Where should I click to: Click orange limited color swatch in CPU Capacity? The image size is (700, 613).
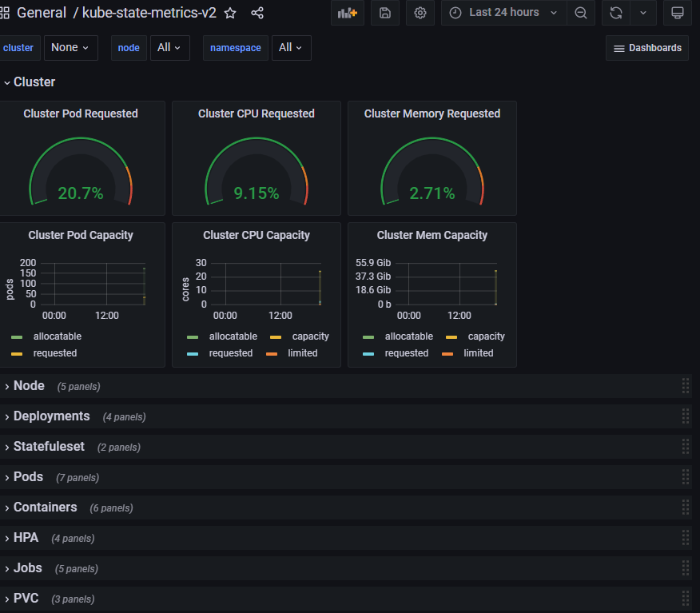(272, 354)
